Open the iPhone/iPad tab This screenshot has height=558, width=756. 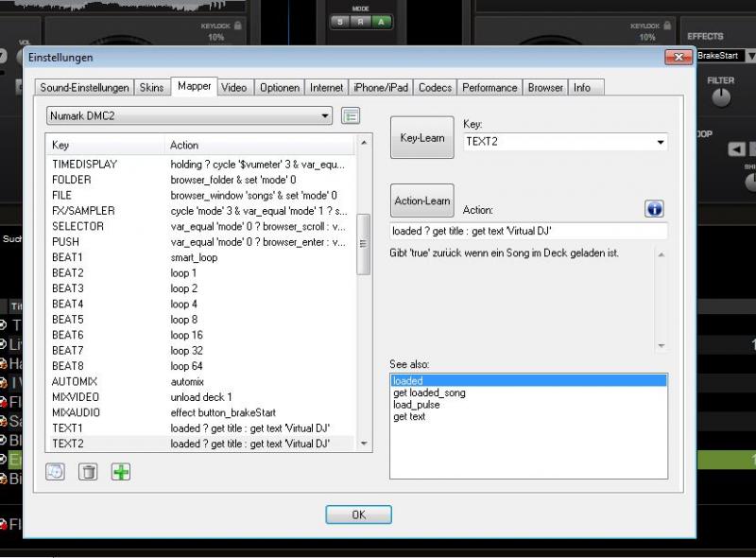[381, 87]
